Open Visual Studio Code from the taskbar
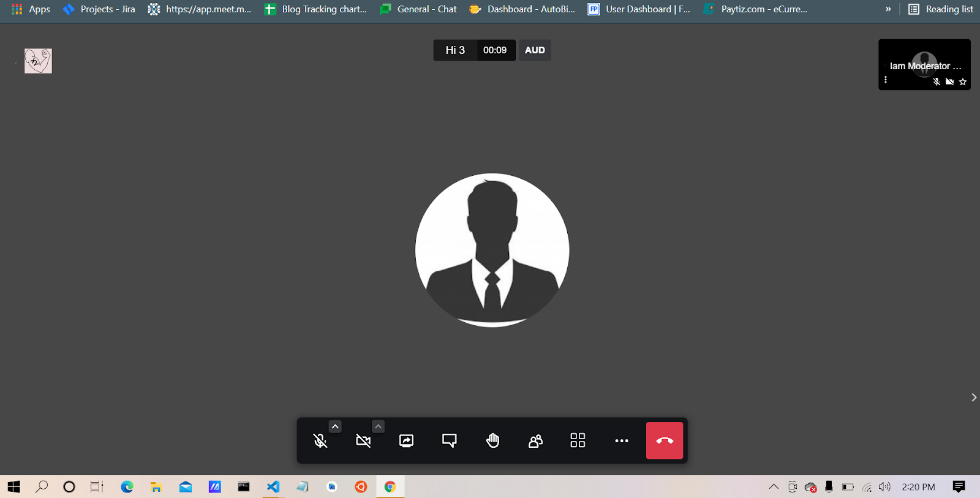The image size is (980, 498). click(273, 487)
